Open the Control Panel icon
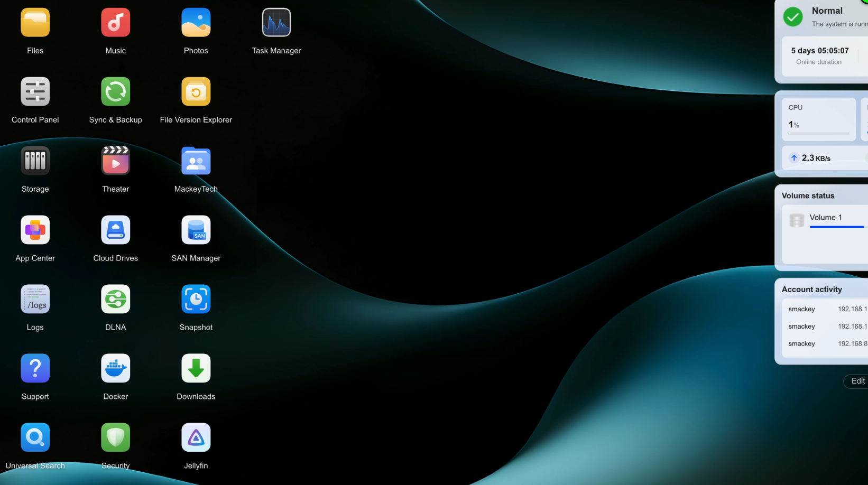The width and height of the screenshot is (868, 485). coord(35,91)
